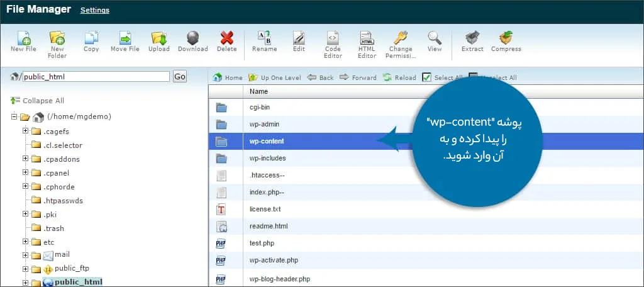This screenshot has height=287, width=644.
Task: Select the index.php-- file name
Action: pyautogui.click(x=267, y=192)
